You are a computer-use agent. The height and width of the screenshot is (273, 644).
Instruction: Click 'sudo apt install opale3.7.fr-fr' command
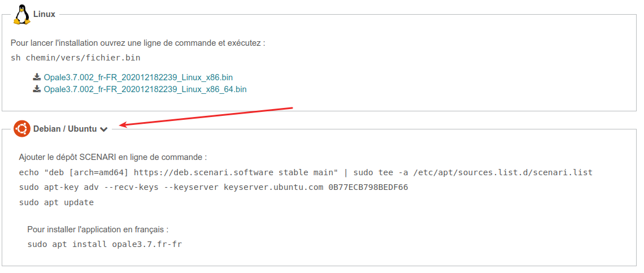tap(105, 244)
